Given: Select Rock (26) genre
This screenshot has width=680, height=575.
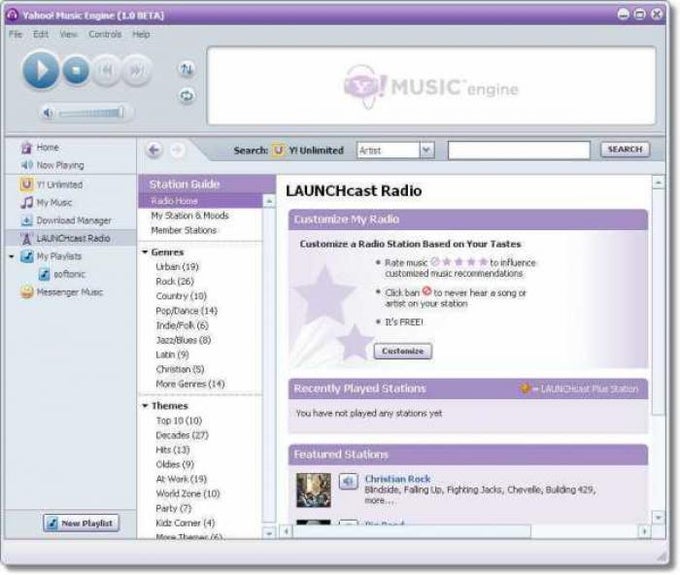Looking at the screenshot, I should coord(175,281).
